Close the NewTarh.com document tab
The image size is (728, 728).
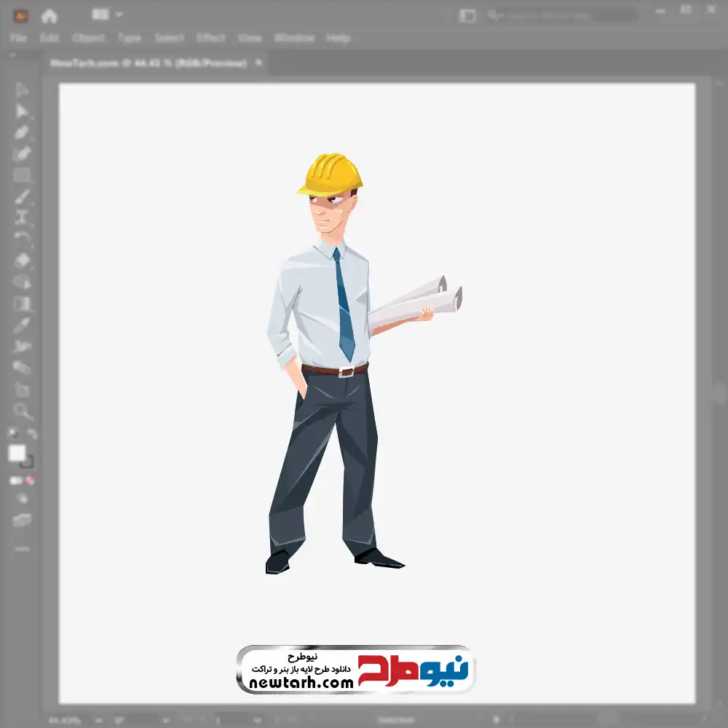(x=258, y=63)
